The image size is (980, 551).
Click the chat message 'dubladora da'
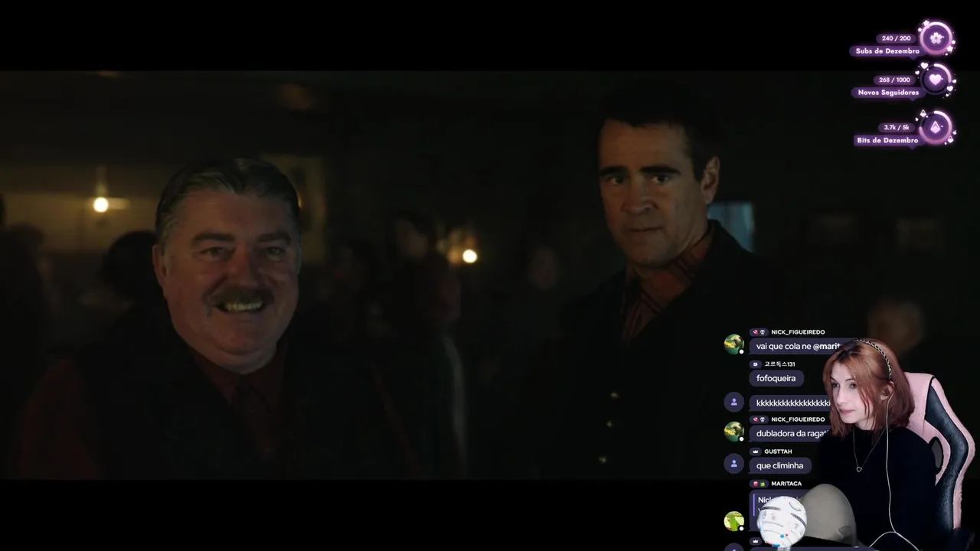pos(791,433)
